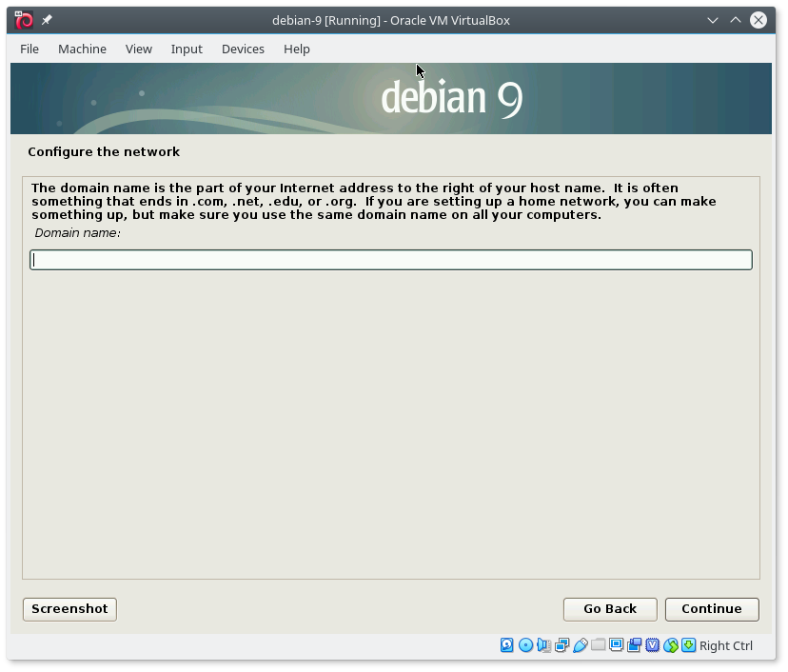The image size is (788, 672).
Task: Click the hard disk activity icon
Action: (507, 645)
